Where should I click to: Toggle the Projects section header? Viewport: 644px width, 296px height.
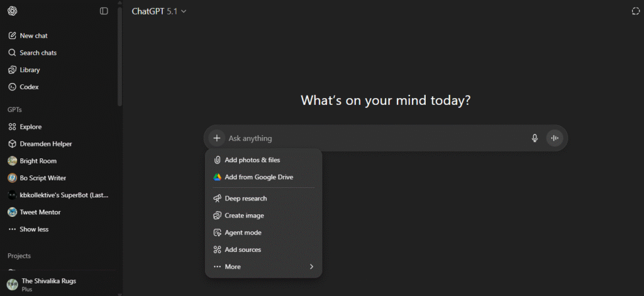click(19, 256)
